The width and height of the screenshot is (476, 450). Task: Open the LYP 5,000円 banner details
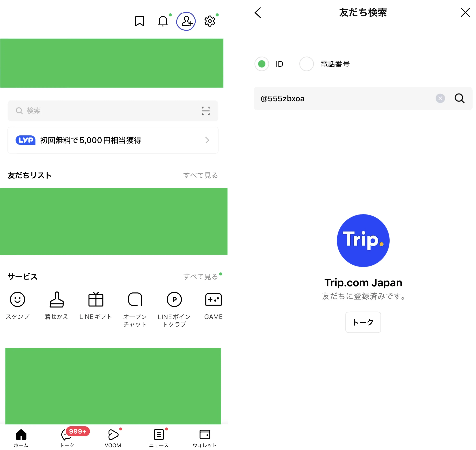pyautogui.click(x=113, y=140)
